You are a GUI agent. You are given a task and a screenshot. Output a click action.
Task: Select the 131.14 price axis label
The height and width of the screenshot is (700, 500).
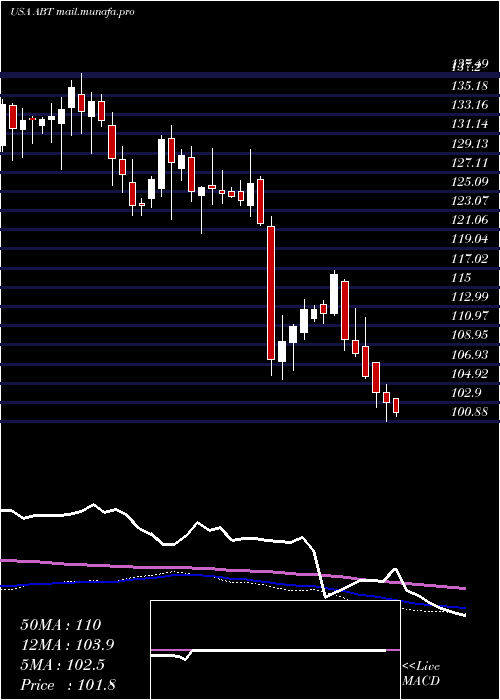click(470, 125)
